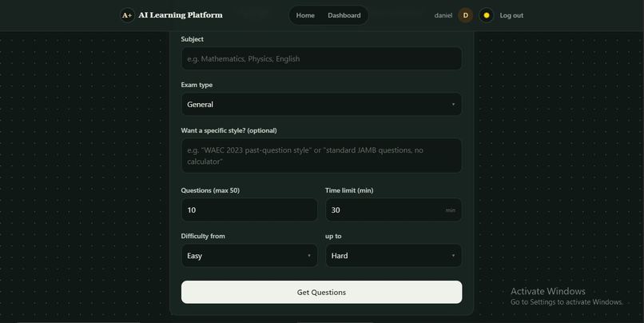Click the Exam type label
Image resolution: width=644 pixels, height=323 pixels.
coord(197,85)
